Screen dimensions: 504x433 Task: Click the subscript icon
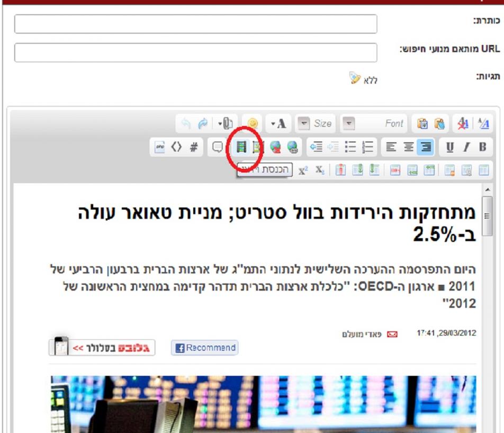coord(320,170)
